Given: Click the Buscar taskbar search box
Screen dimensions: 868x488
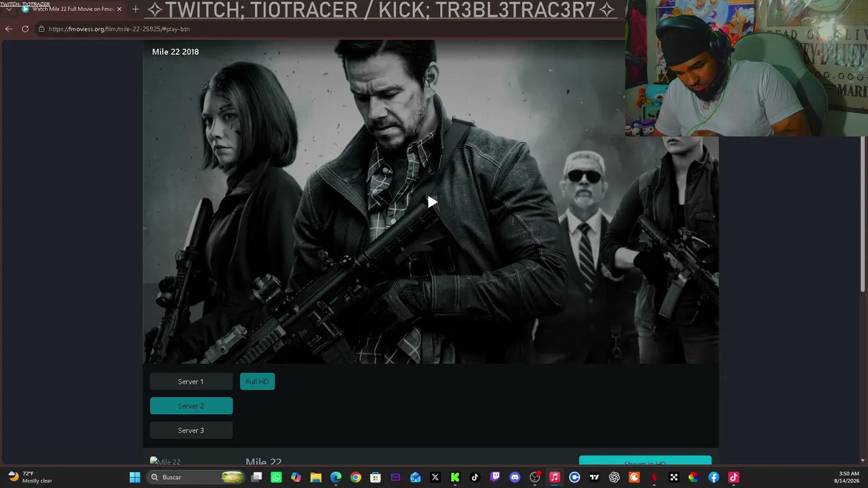Looking at the screenshot, I should pos(195,477).
